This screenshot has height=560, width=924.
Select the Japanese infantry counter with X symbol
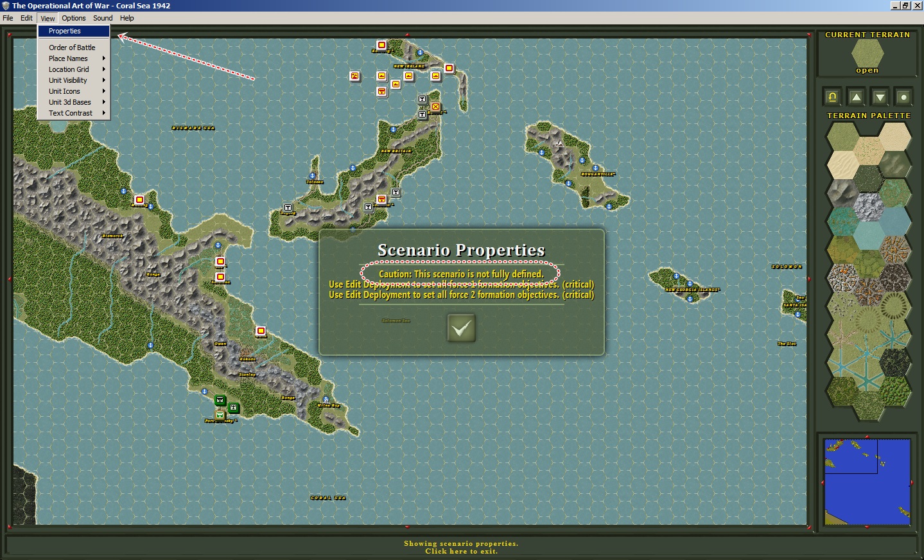tap(435, 107)
